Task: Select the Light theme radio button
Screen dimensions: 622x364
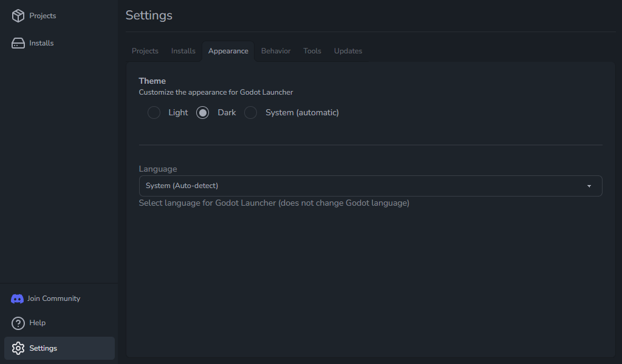Action: pos(154,112)
